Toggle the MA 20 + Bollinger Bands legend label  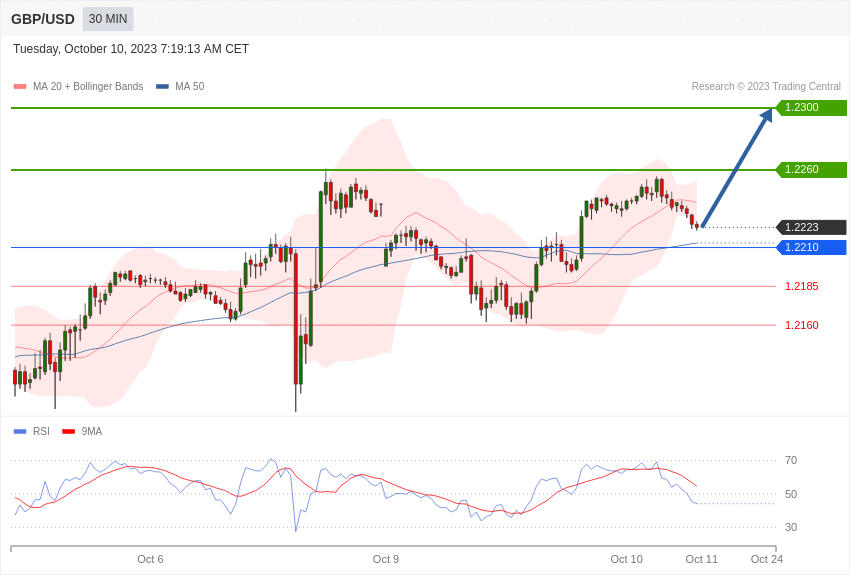(88, 87)
